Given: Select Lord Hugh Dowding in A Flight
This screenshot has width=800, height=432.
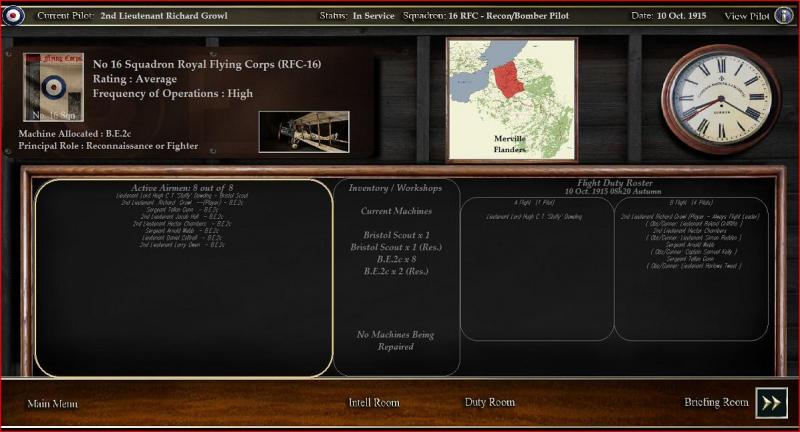Looking at the screenshot, I should [534, 217].
